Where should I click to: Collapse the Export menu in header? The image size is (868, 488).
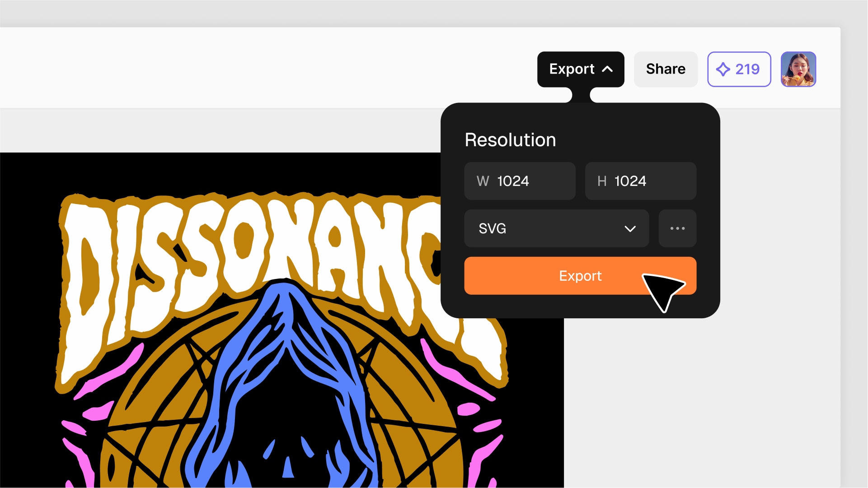[x=581, y=69]
